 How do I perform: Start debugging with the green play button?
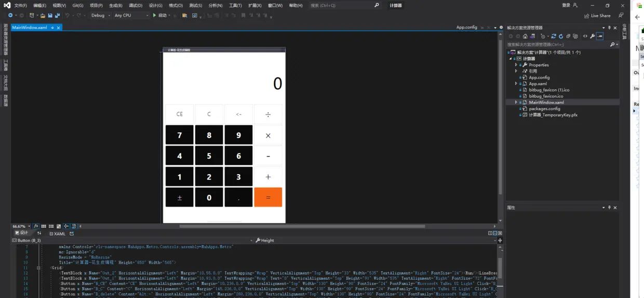[x=154, y=16]
